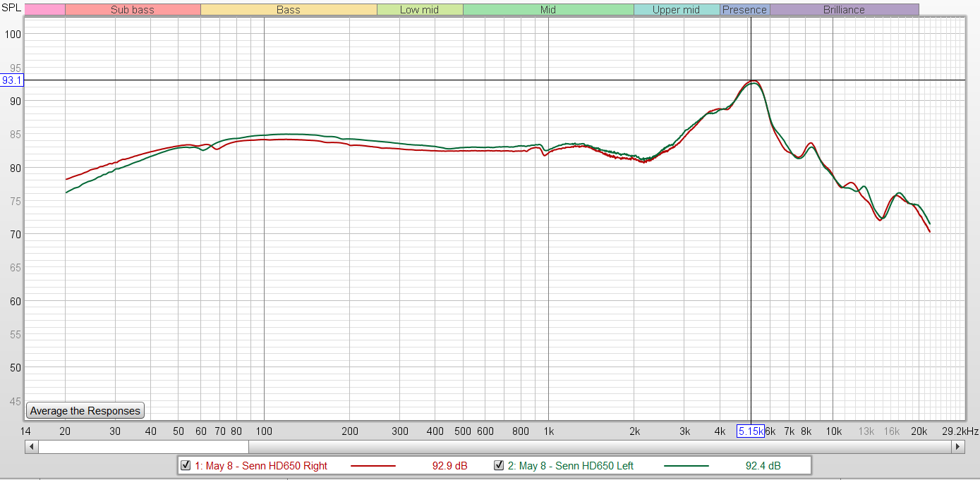980x480 pixels.
Task: Click the 1k tick on frequency axis
Action: click(548, 431)
